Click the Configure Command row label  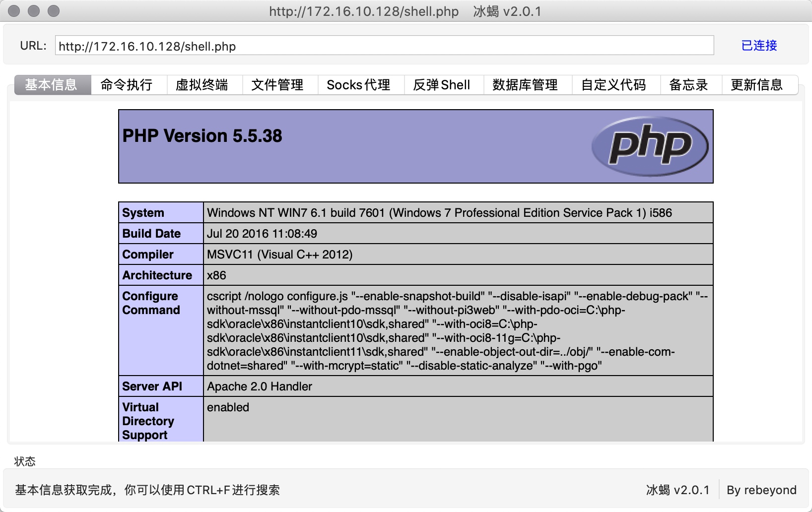click(x=151, y=303)
